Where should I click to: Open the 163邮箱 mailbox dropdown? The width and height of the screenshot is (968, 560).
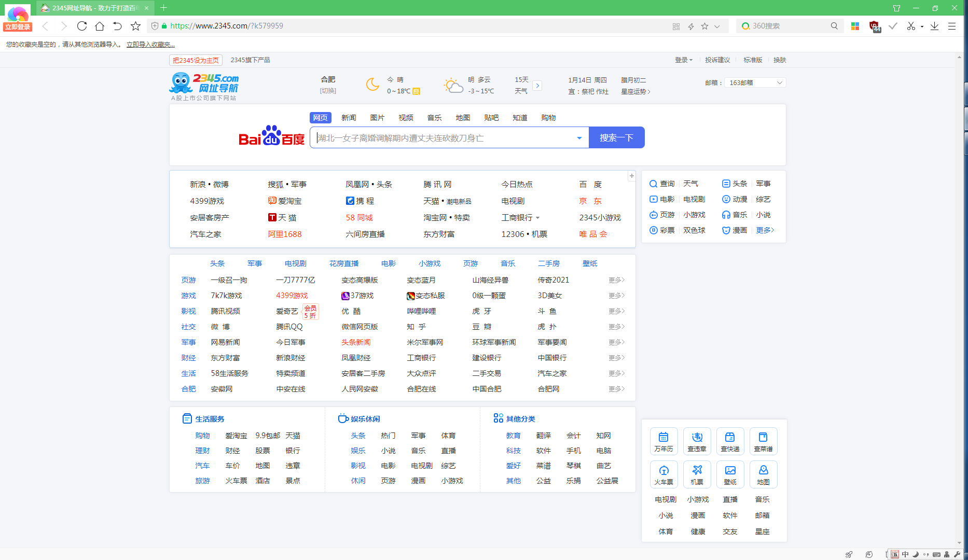coord(755,82)
